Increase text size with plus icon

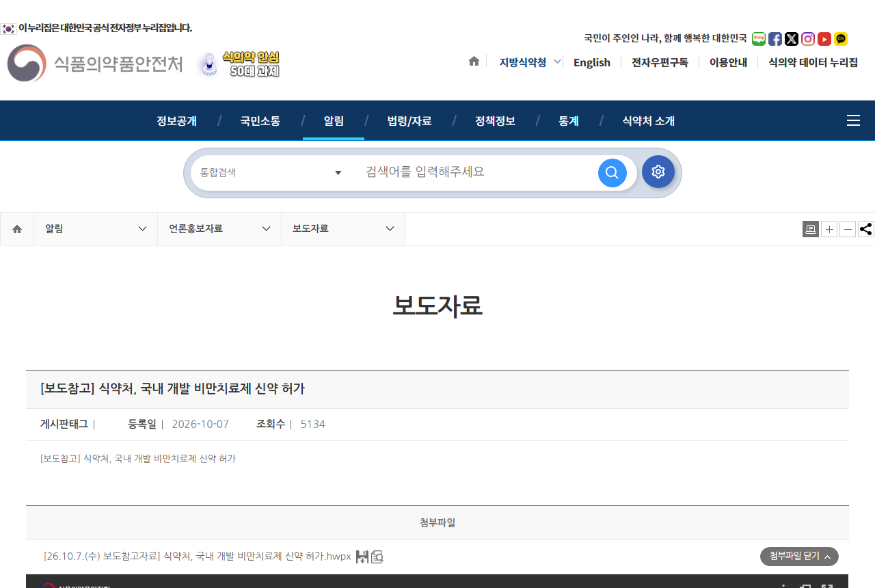tap(829, 229)
